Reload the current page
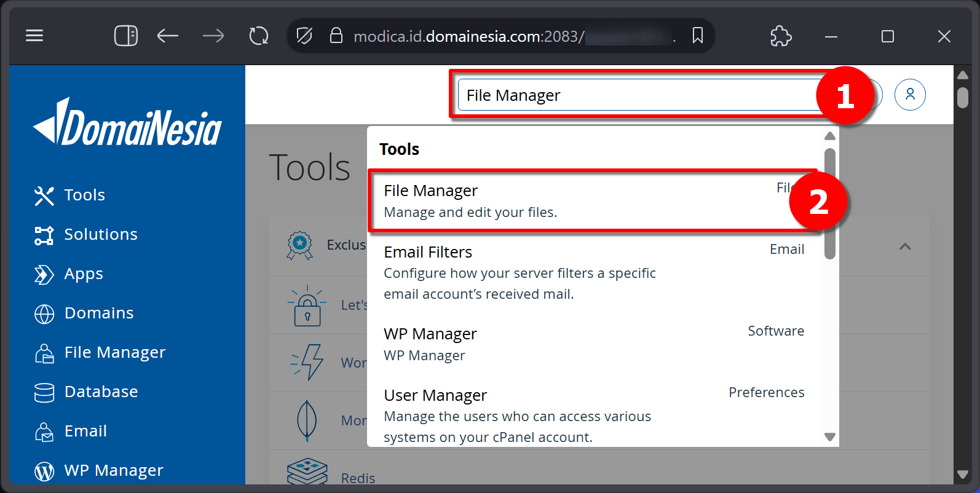Image resolution: width=980 pixels, height=493 pixels. (x=259, y=36)
